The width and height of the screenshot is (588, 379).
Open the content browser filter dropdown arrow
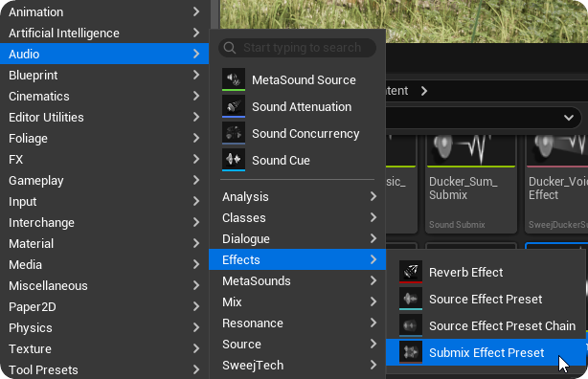569,118
